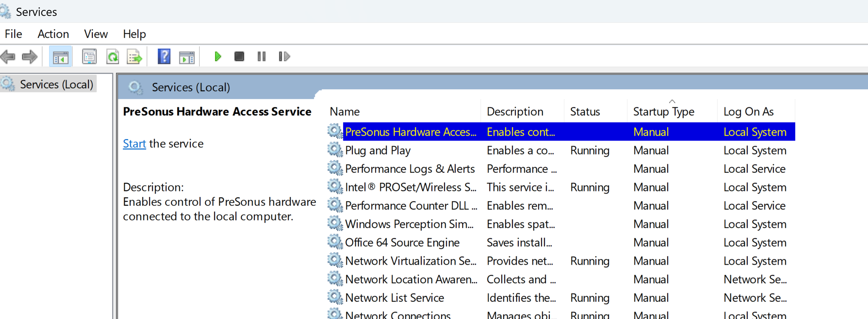
Task: Click gear icon beside Office 64 Source Engine
Action: [335, 242]
